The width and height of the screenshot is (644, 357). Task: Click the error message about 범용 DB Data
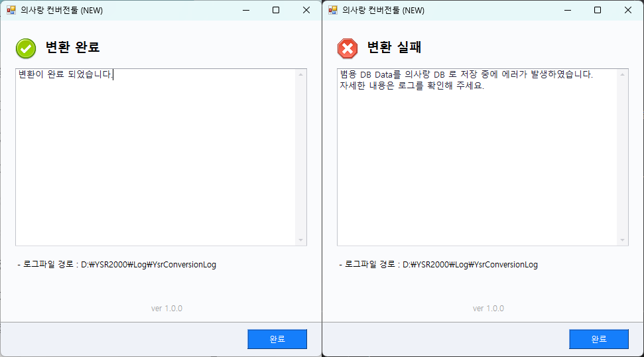click(466, 74)
